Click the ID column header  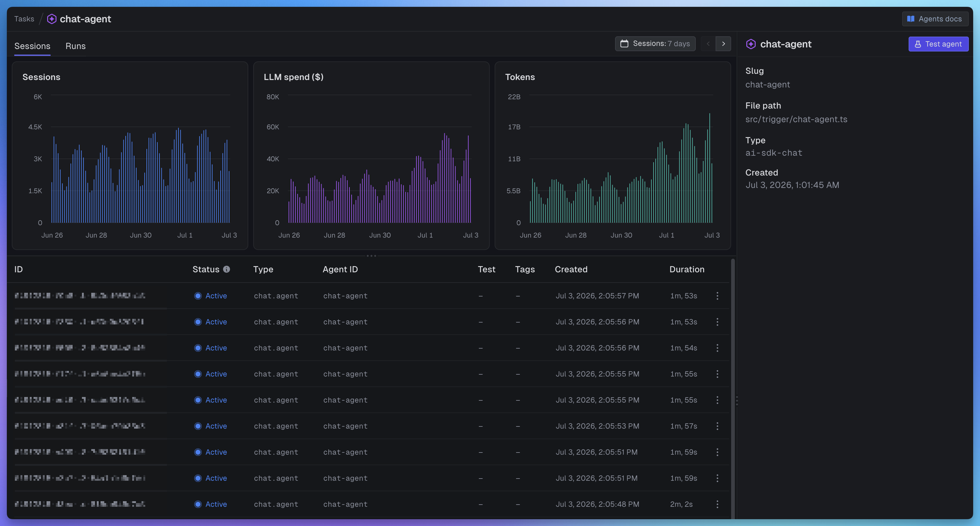[x=19, y=269]
